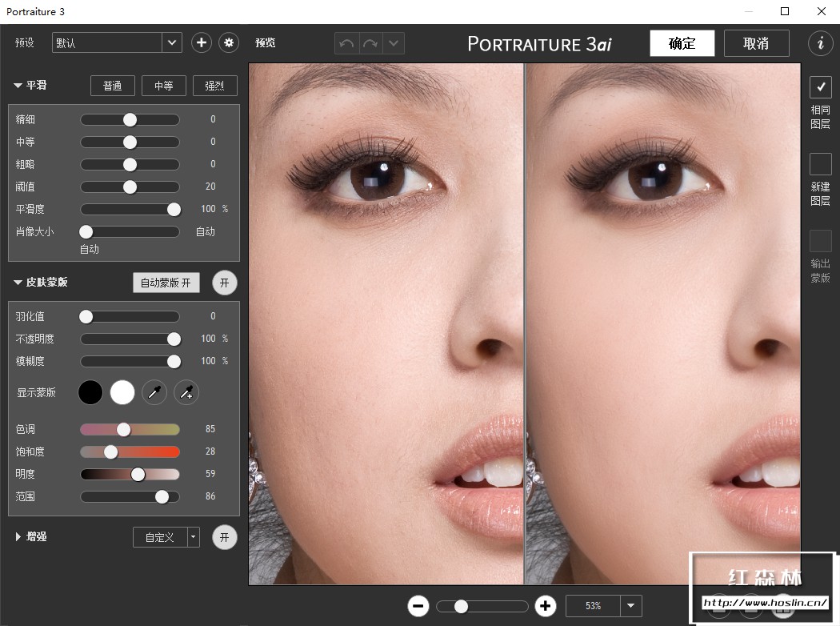
Task: Click the 范围 slider handle
Action: pyautogui.click(x=162, y=497)
